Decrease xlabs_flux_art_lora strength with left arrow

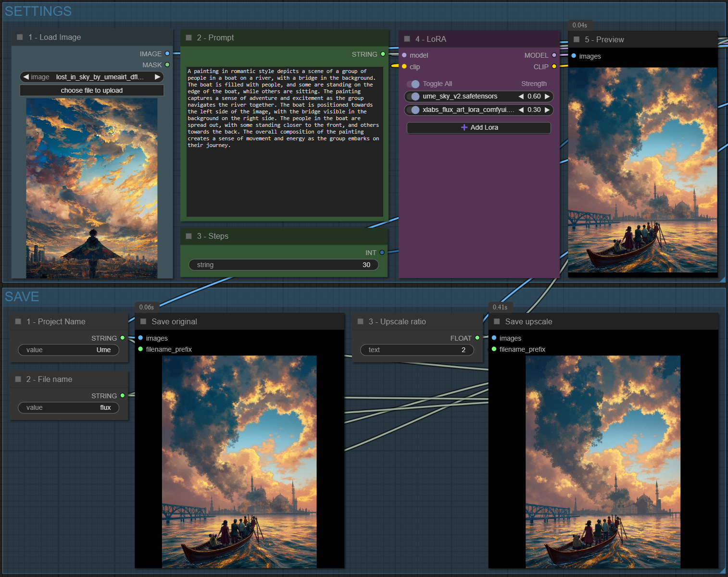(x=521, y=110)
